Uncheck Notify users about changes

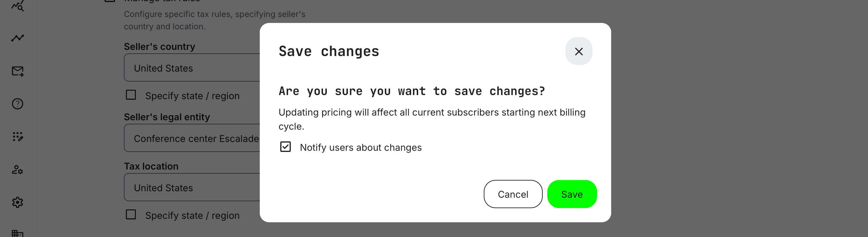[286, 147]
